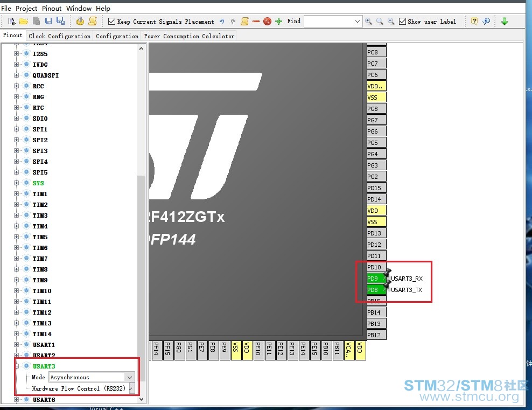The height and width of the screenshot is (410, 532).
Task: Click the New Project icon in the toolbar
Action: (x=11, y=22)
